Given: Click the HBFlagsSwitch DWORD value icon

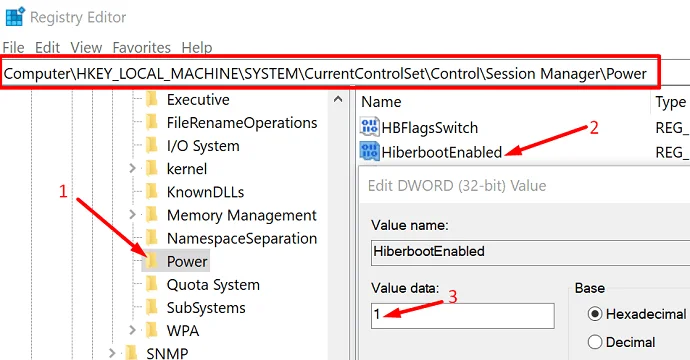Looking at the screenshot, I should (370, 127).
